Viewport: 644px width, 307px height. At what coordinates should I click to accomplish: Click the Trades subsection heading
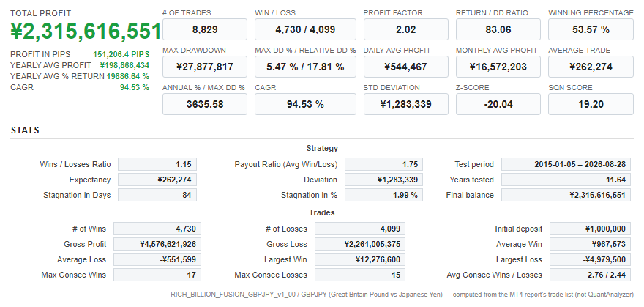pos(322,213)
